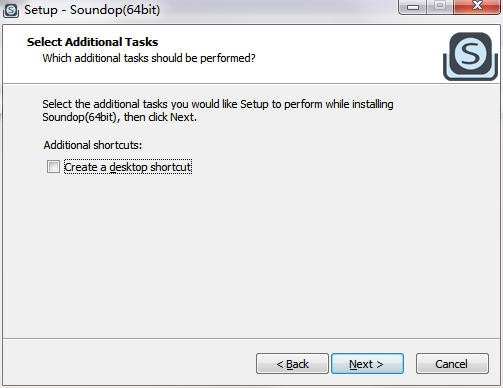The height and width of the screenshot is (388, 503).
Task: Click the greyed-out maximize button
Action: coord(440,6)
